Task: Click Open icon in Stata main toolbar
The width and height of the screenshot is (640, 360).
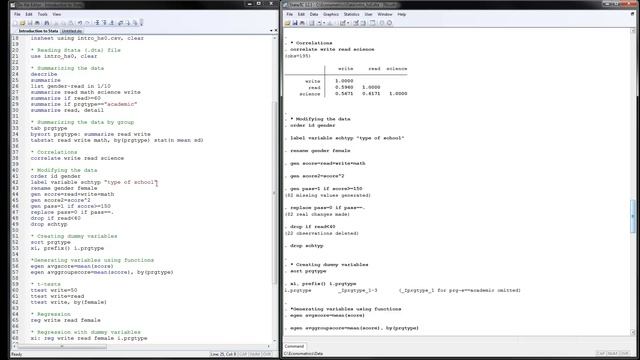Action: point(287,23)
